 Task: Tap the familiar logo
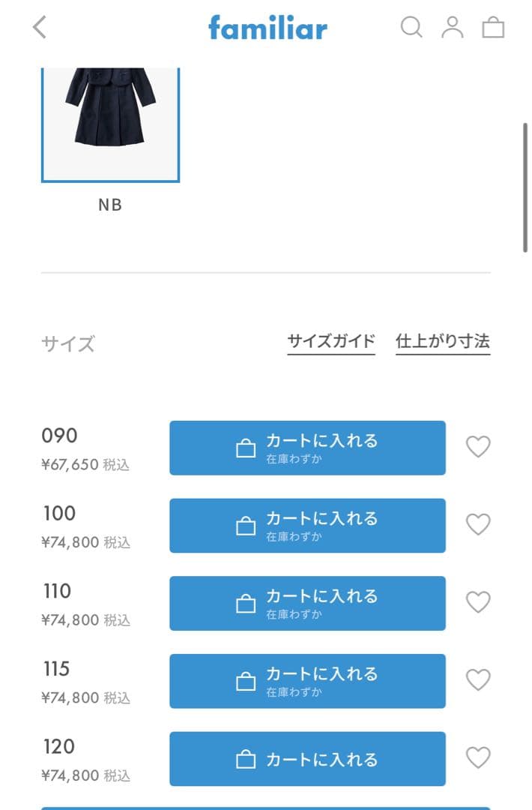click(x=267, y=28)
